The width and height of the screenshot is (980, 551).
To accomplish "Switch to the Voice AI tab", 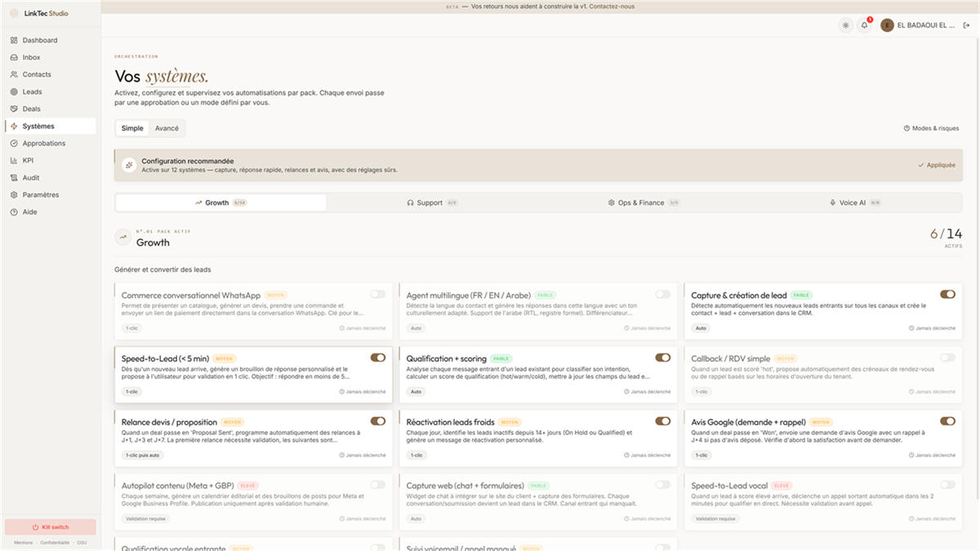I will tap(855, 202).
